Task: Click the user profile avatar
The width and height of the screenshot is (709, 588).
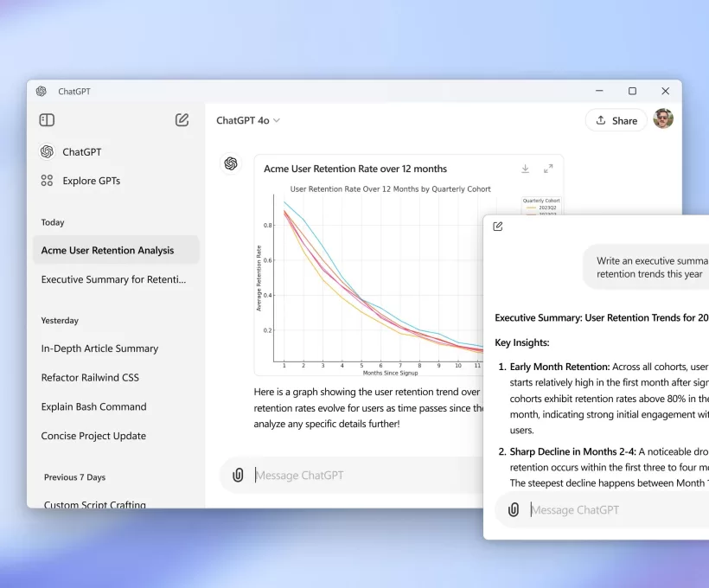Action: point(663,119)
